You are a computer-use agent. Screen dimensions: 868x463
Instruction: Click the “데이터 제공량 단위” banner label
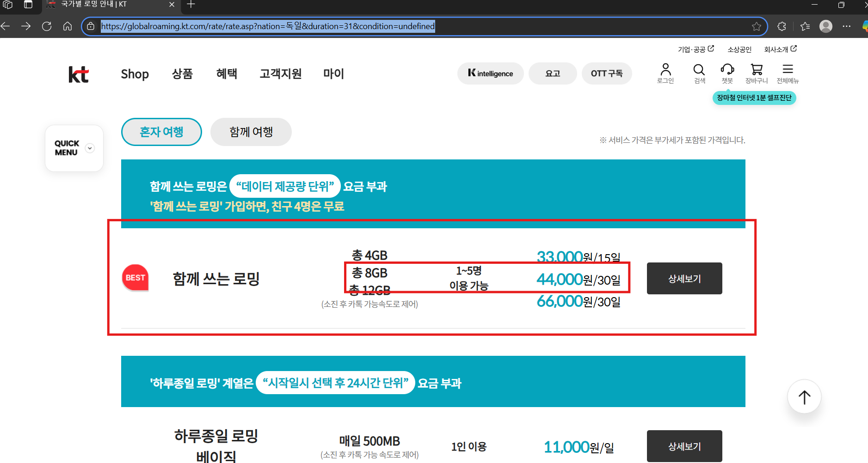285,186
